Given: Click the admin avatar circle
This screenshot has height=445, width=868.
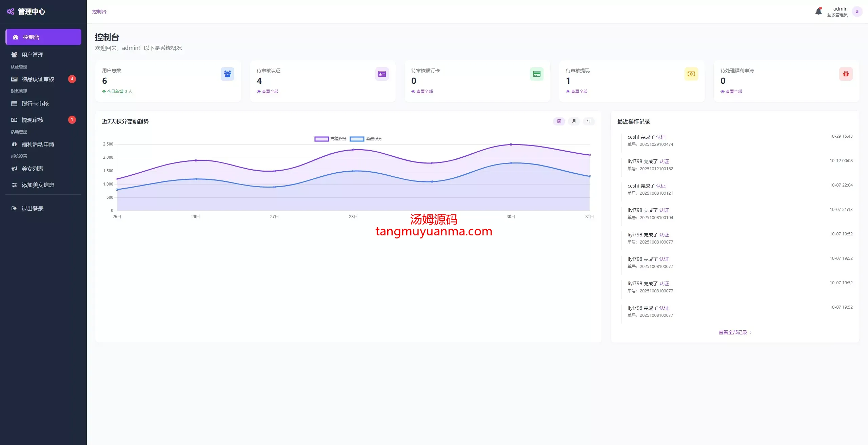Looking at the screenshot, I should point(857,12).
